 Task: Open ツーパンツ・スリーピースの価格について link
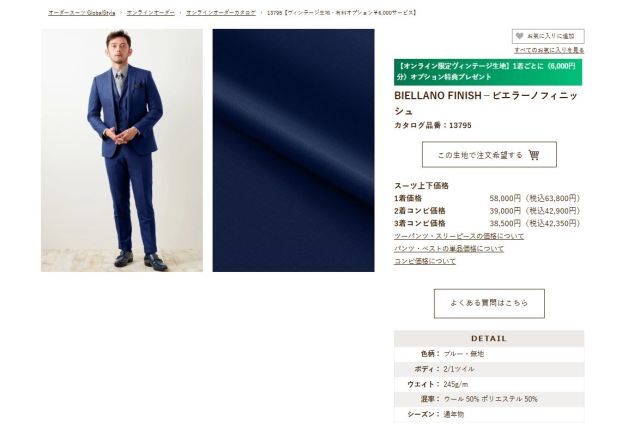click(x=459, y=236)
